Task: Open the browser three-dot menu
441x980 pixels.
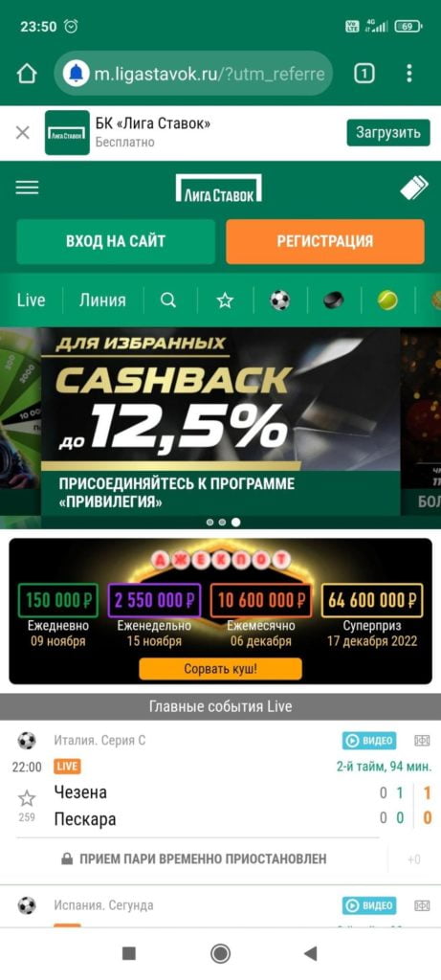Action: point(409,74)
